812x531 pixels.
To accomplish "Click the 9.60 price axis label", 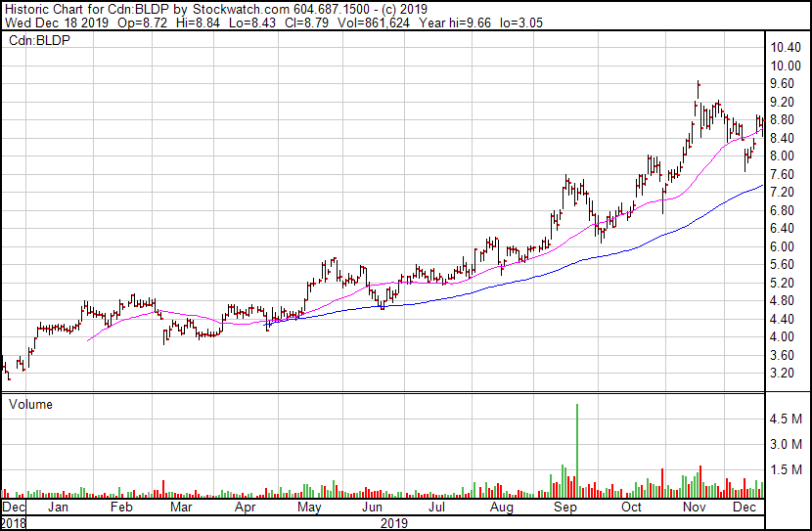I will point(782,84).
